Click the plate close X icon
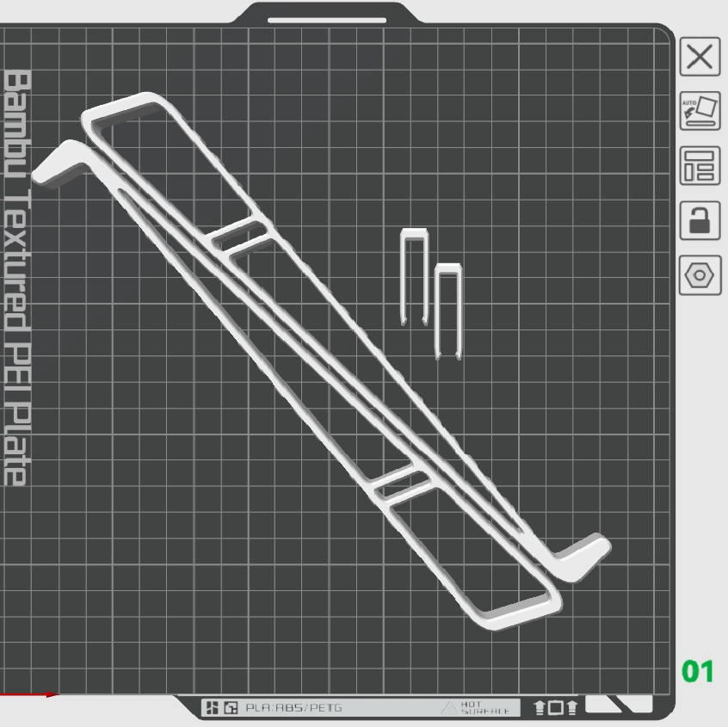 click(x=700, y=57)
